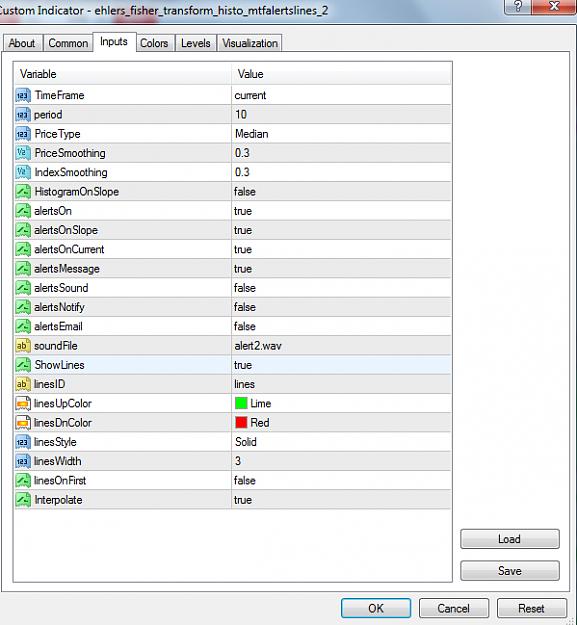Pick the Red swatch for linesDnColor

point(241,423)
